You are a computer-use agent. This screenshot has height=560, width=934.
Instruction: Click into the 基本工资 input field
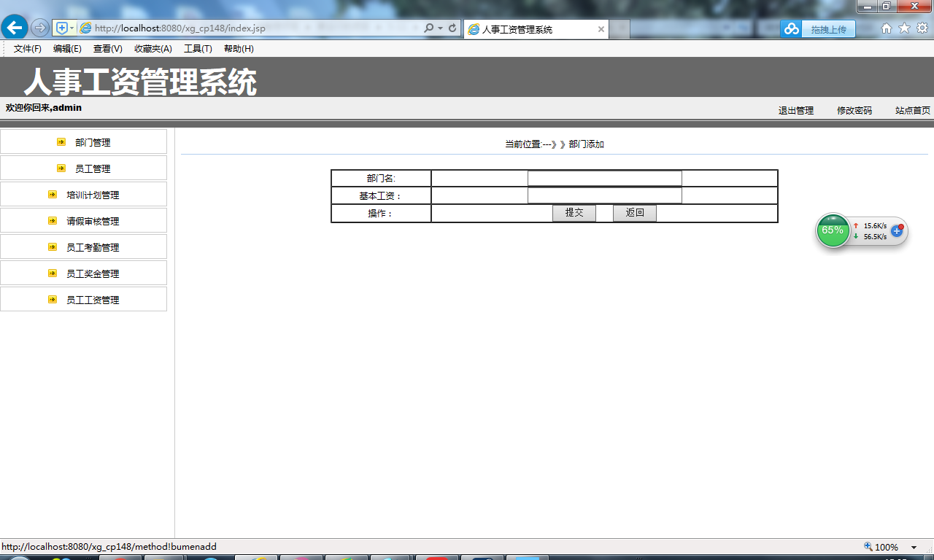(x=605, y=195)
